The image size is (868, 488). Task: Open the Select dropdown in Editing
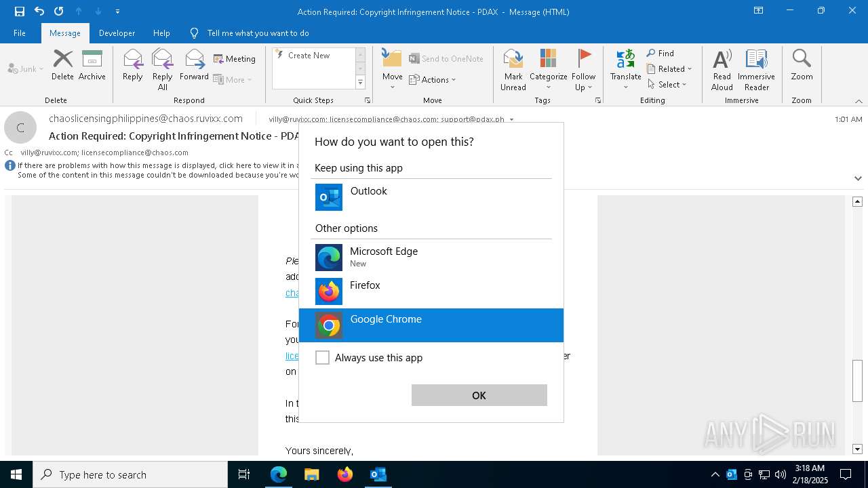click(667, 84)
